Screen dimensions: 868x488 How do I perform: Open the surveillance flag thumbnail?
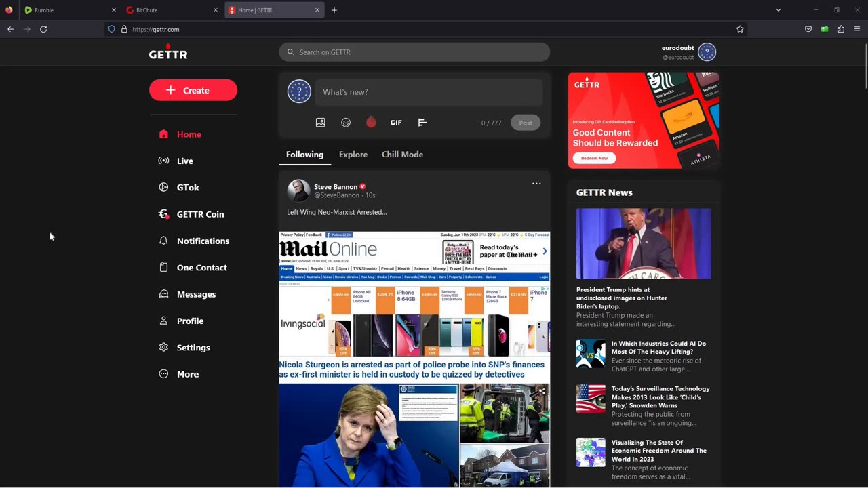click(x=591, y=399)
